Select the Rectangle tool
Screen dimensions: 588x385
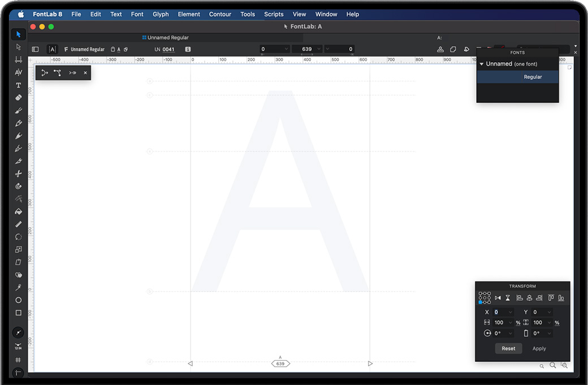[x=18, y=313]
